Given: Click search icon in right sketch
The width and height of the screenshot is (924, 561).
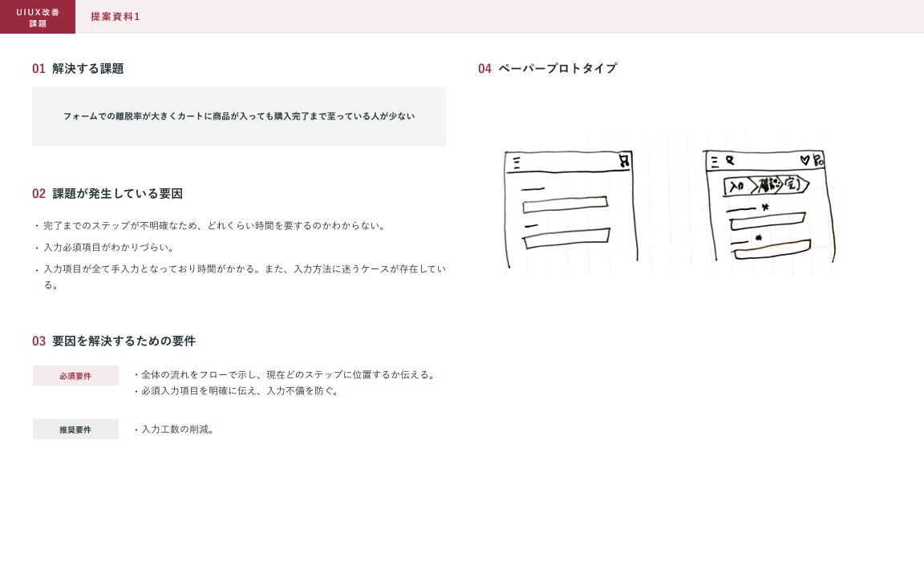Looking at the screenshot, I should point(730,160).
